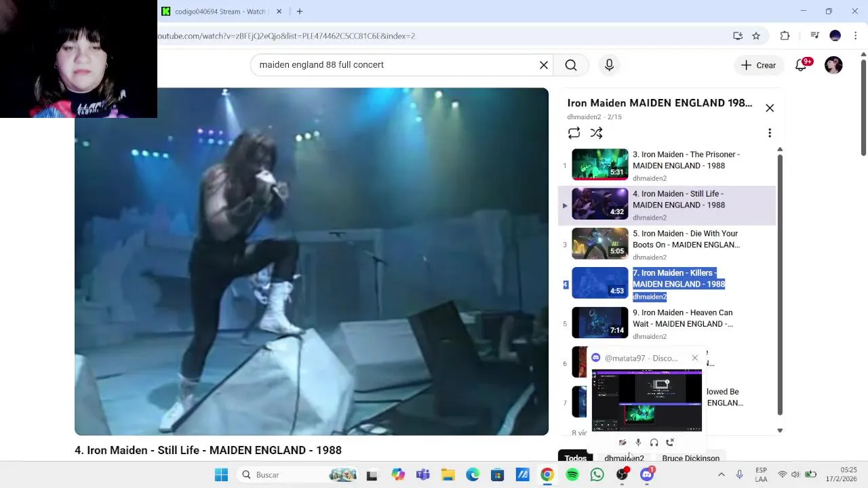Open Die With Your Boots On video

click(686, 239)
